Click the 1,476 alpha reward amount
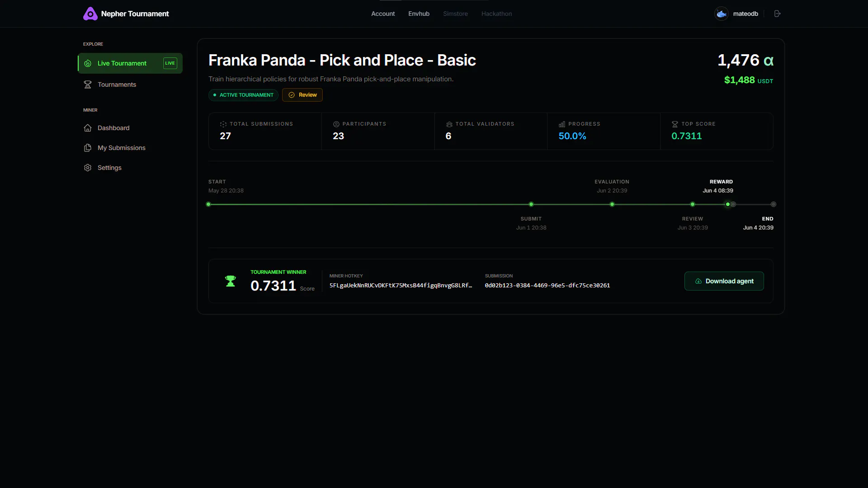 click(x=745, y=60)
